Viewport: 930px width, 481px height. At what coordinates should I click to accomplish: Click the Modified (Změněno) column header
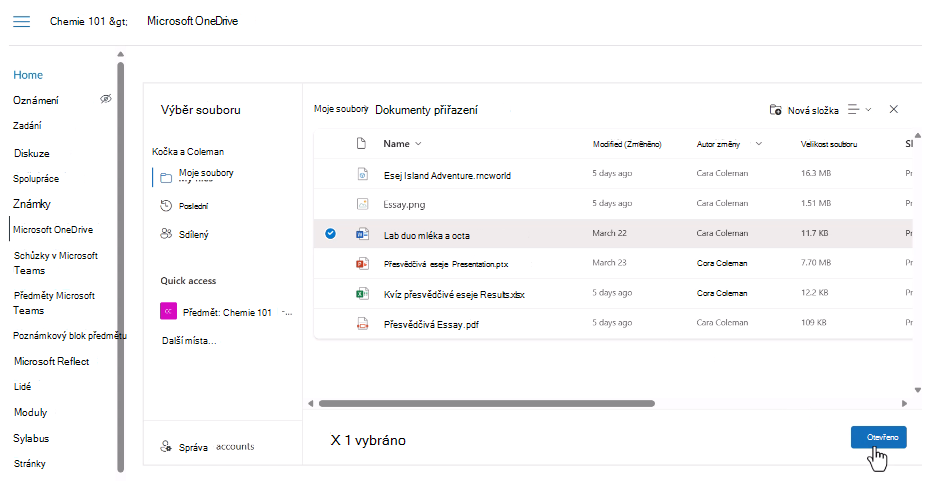(627, 144)
